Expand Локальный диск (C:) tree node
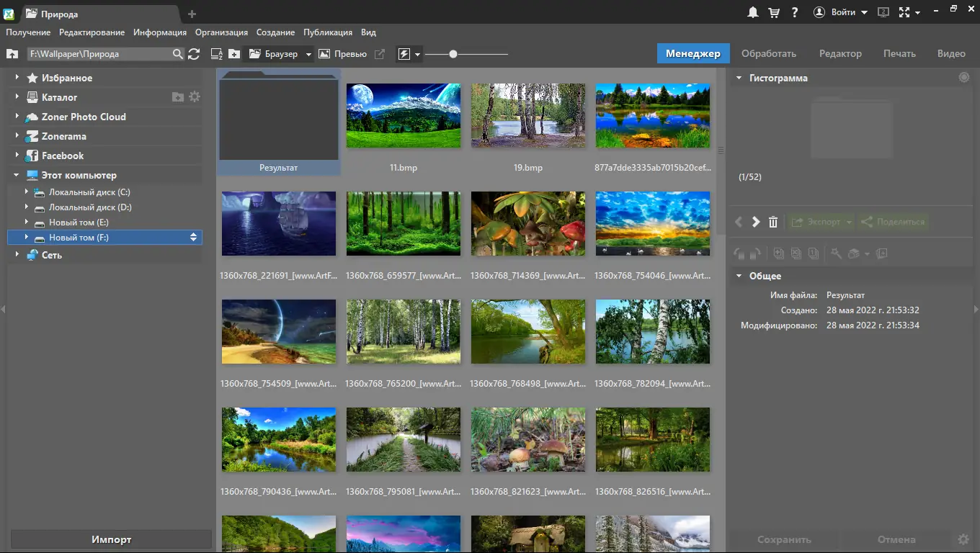 click(x=27, y=192)
